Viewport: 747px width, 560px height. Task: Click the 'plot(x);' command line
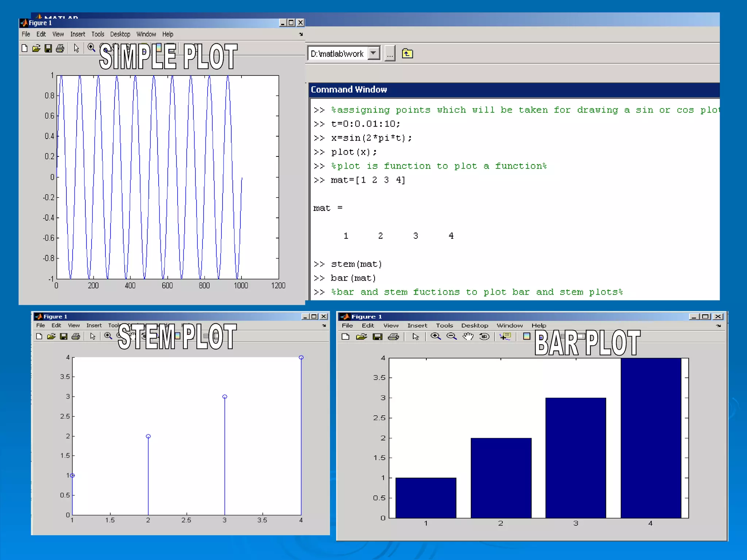(354, 152)
